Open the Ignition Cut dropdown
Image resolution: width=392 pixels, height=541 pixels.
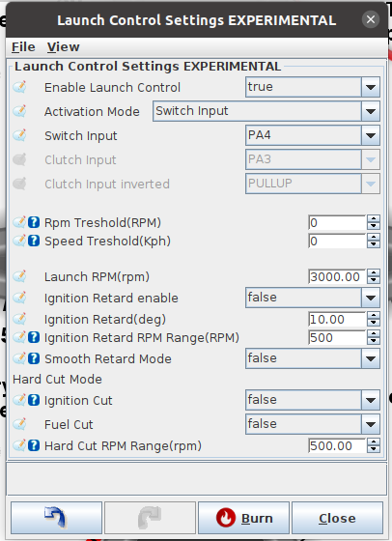313,400
